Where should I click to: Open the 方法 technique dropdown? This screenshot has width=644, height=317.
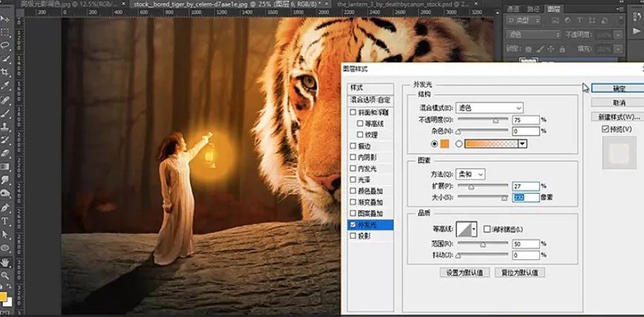[x=470, y=174]
